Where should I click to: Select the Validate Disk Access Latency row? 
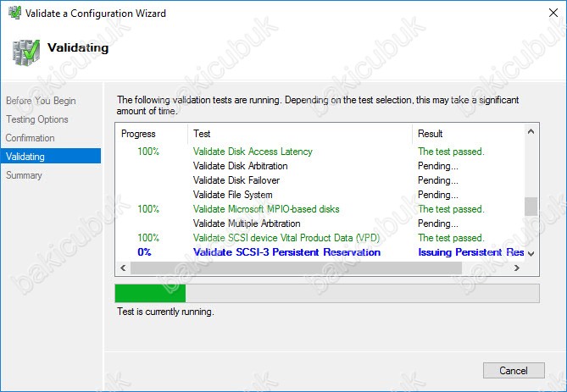253,152
